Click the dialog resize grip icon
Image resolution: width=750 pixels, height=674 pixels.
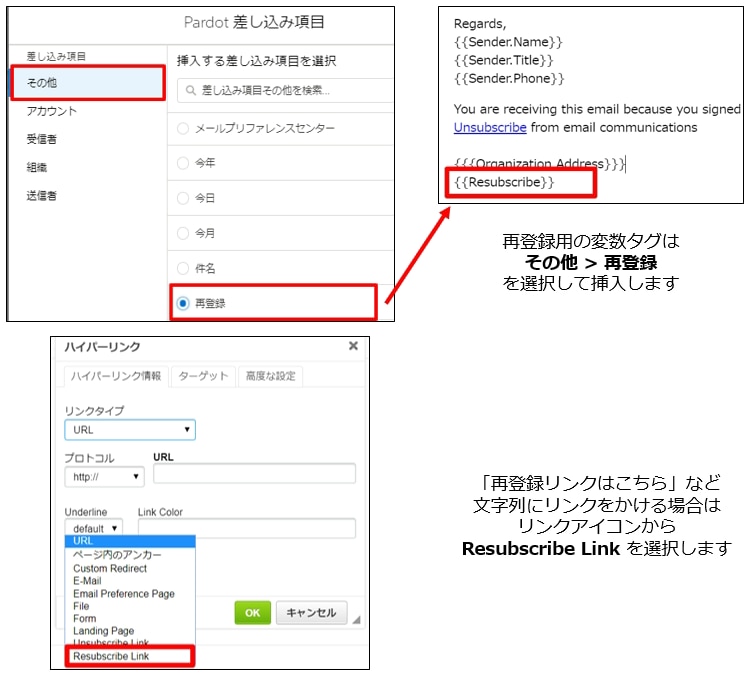356,620
